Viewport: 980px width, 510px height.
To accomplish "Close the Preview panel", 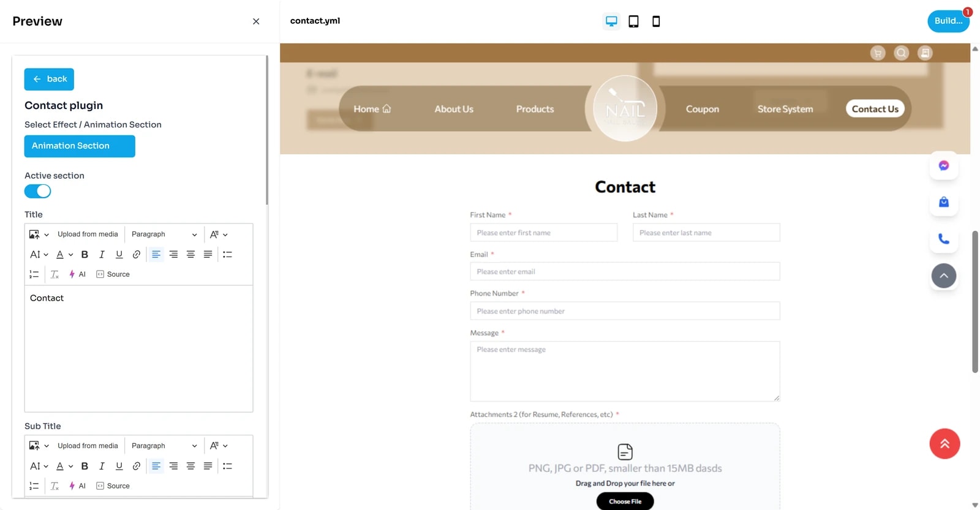I will 256,21.
